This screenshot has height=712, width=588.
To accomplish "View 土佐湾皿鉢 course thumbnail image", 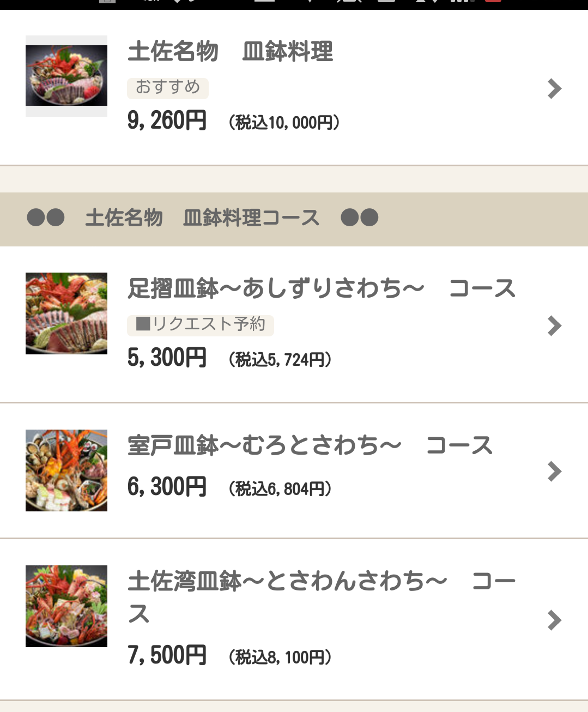I will click(66, 606).
